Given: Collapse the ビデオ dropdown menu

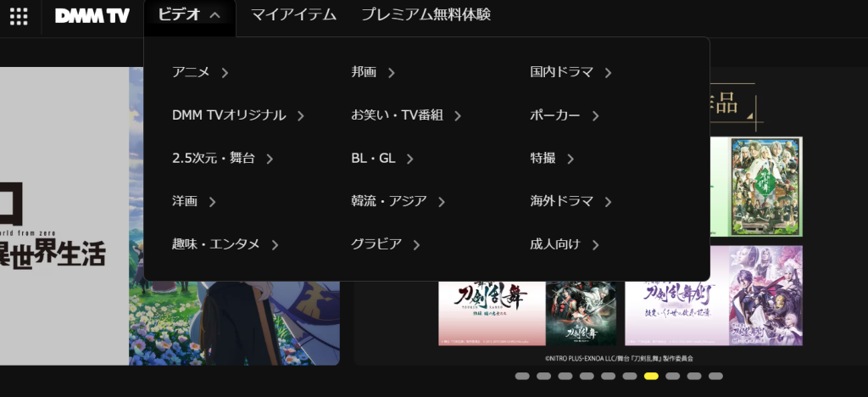Looking at the screenshot, I should click(189, 15).
